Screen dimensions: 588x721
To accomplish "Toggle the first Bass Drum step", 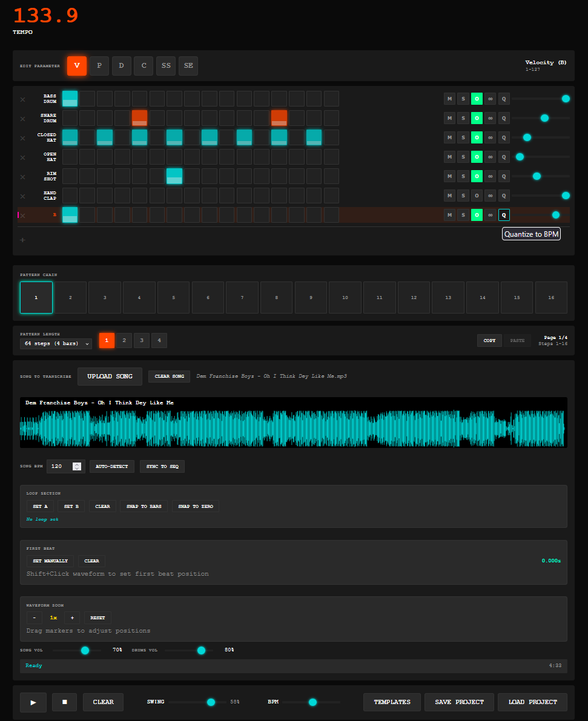I will coord(70,99).
